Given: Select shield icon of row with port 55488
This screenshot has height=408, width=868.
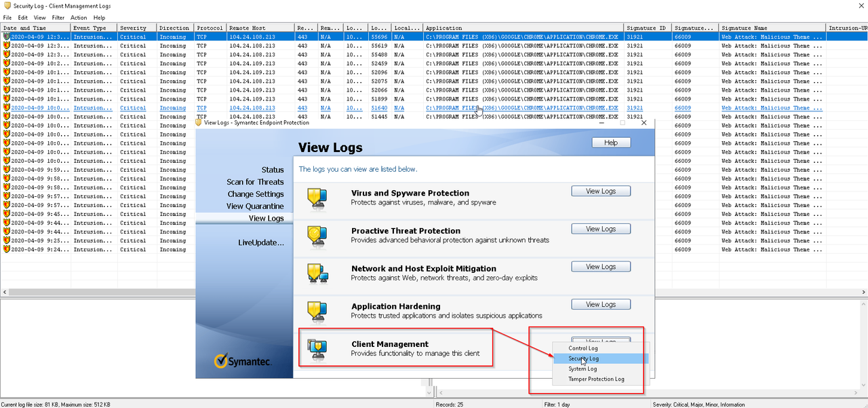Looking at the screenshot, I should pos(7,54).
